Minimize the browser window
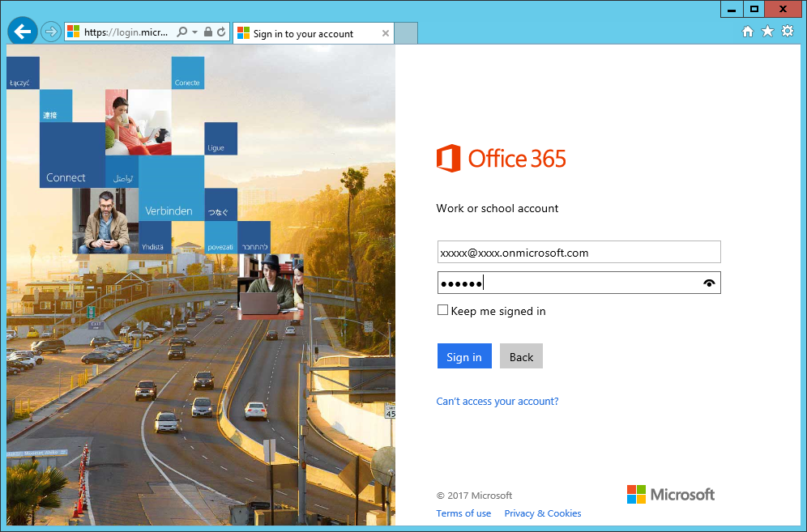This screenshot has height=532, width=807. [x=732, y=9]
